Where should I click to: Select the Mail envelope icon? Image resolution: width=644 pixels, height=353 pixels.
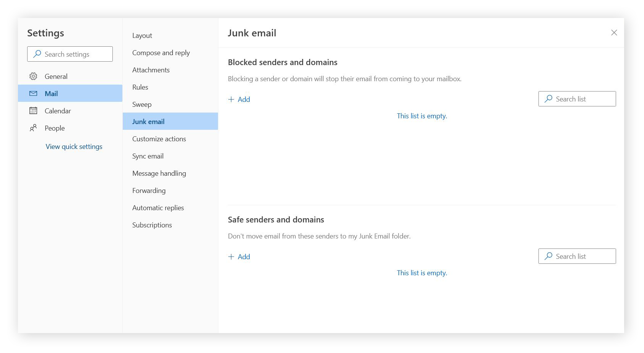(x=34, y=93)
